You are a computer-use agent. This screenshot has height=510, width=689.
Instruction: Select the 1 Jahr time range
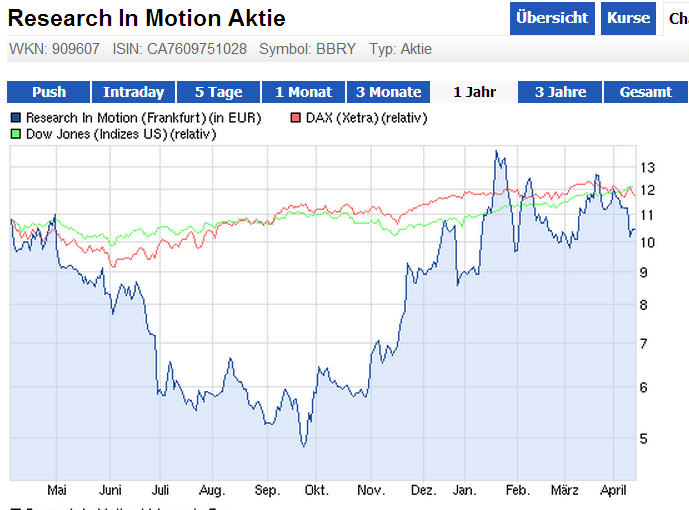(x=474, y=92)
